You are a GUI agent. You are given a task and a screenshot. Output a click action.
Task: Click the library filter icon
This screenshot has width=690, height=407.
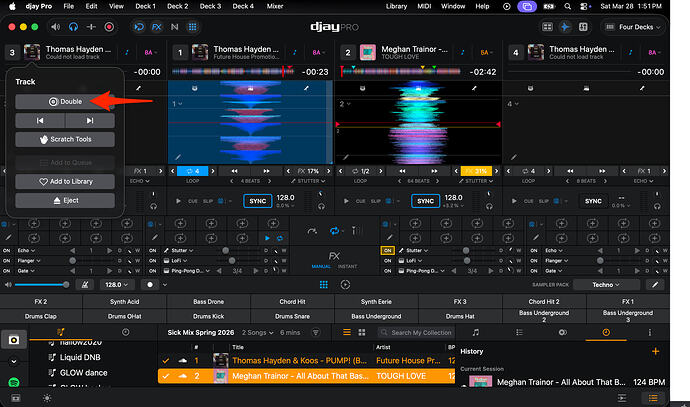(316, 333)
